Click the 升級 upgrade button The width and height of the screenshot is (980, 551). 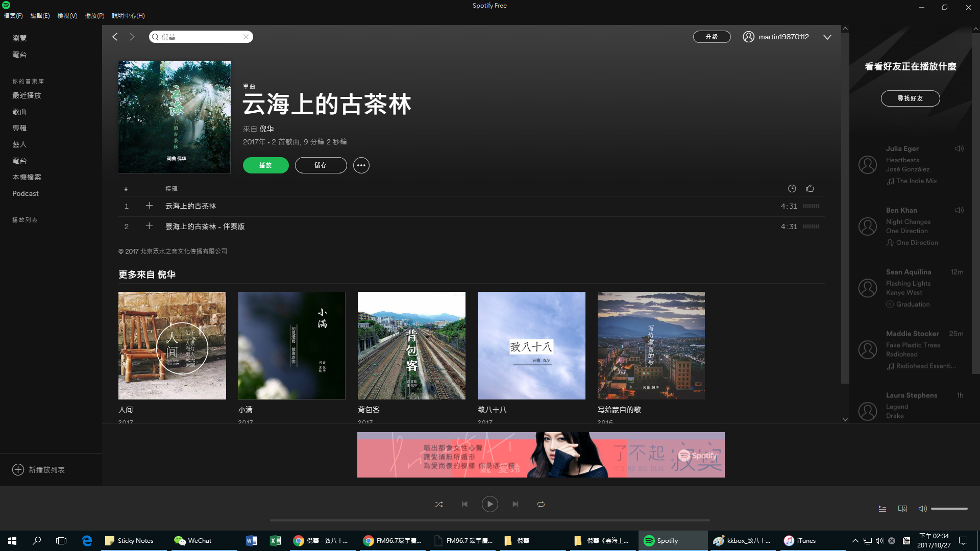click(x=712, y=37)
